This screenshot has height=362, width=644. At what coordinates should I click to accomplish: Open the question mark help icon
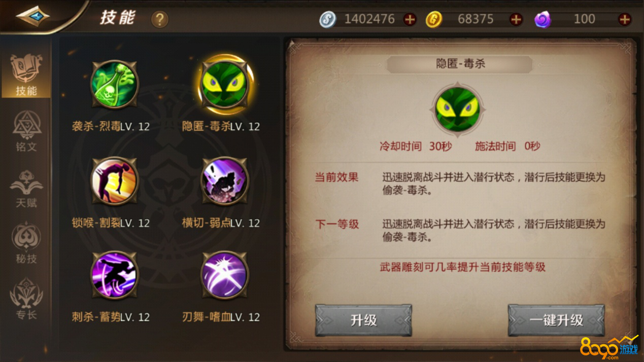click(x=159, y=19)
